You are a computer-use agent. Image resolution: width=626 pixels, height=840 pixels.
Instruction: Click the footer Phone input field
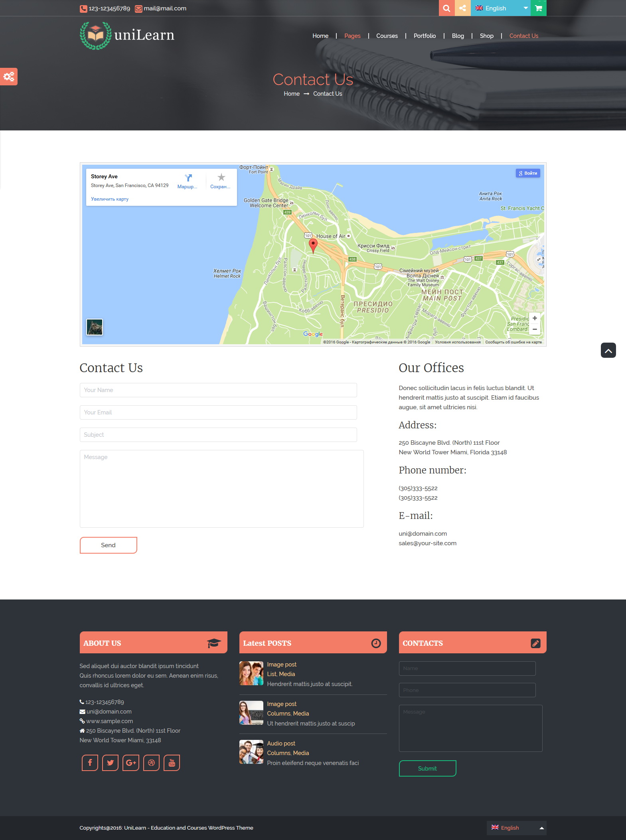point(467,690)
